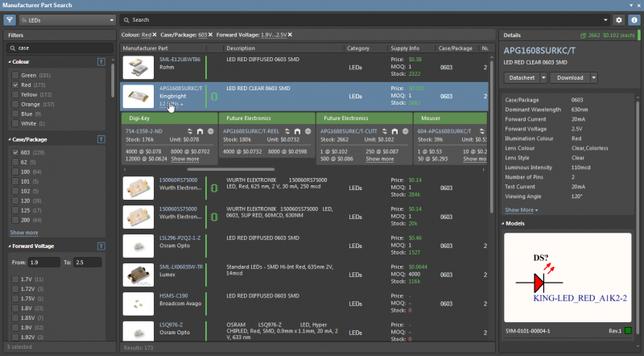Click refresh arrows icon for 754-1359-2-ND
The height and width of the screenshot is (356, 644).
pos(190,131)
